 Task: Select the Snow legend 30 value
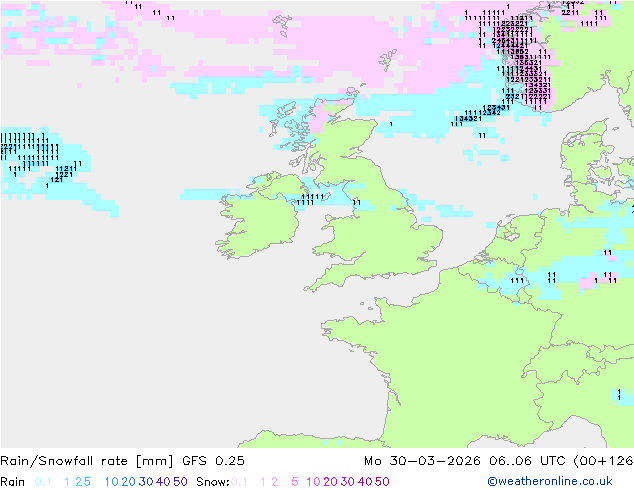(348, 482)
